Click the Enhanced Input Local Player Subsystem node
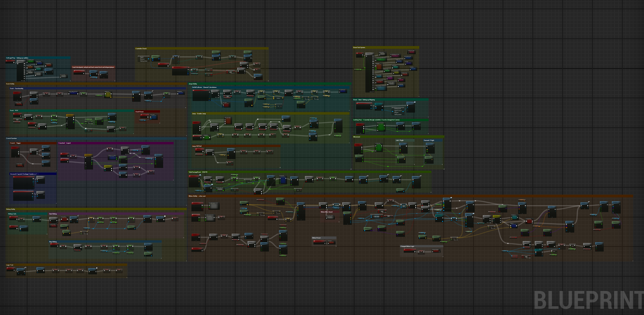644x315 pixels. tap(398, 111)
